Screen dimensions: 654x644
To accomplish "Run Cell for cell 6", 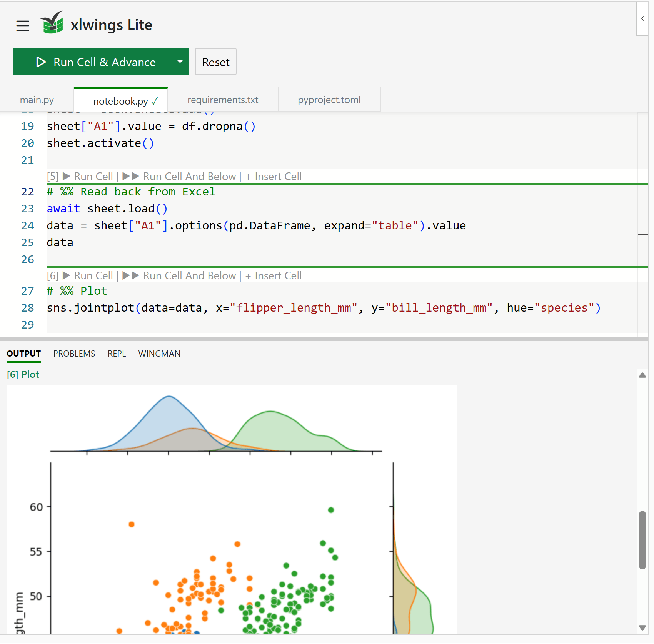I will (x=88, y=276).
